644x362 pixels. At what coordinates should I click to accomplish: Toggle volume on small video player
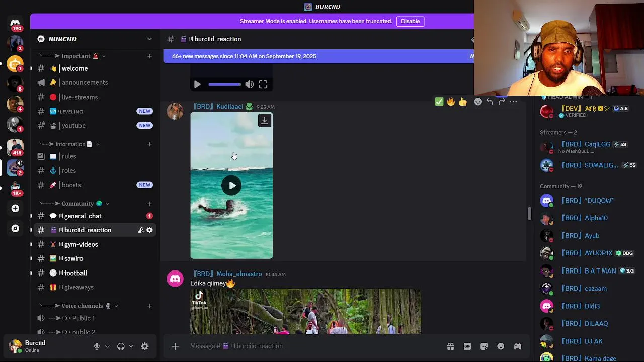tap(249, 84)
